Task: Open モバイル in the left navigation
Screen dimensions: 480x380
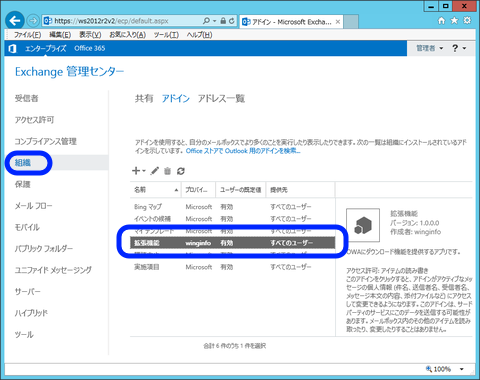Action: click(x=27, y=227)
